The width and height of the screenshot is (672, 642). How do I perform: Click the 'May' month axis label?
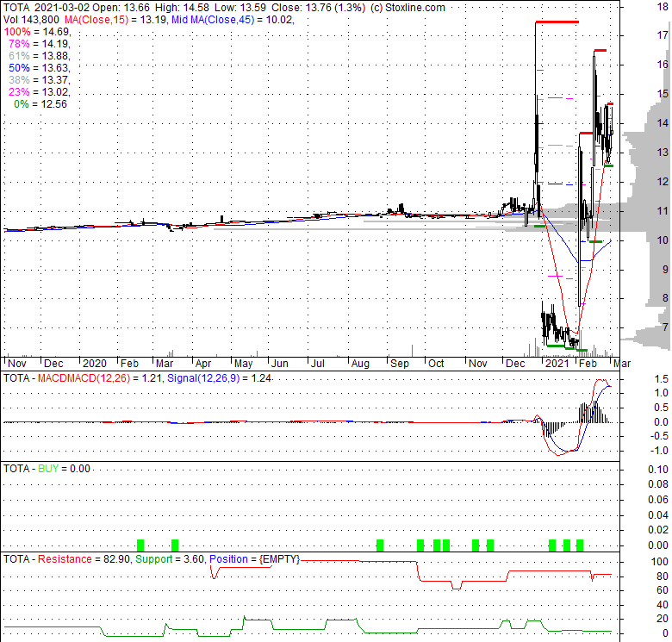(x=243, y=364)
